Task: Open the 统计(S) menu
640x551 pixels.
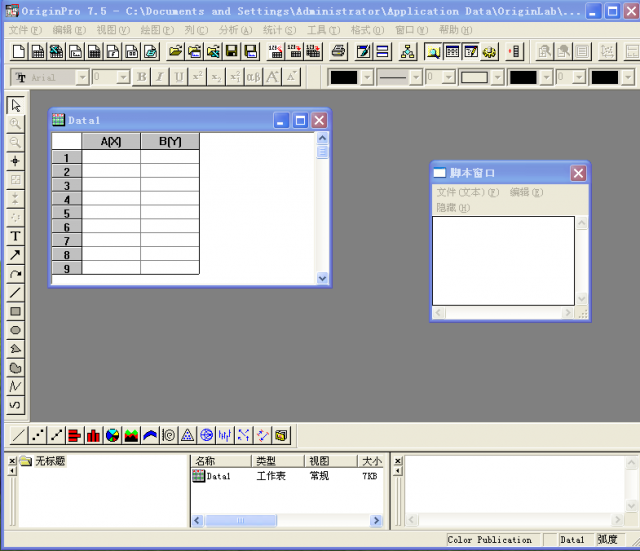Action: pos(279,30)
